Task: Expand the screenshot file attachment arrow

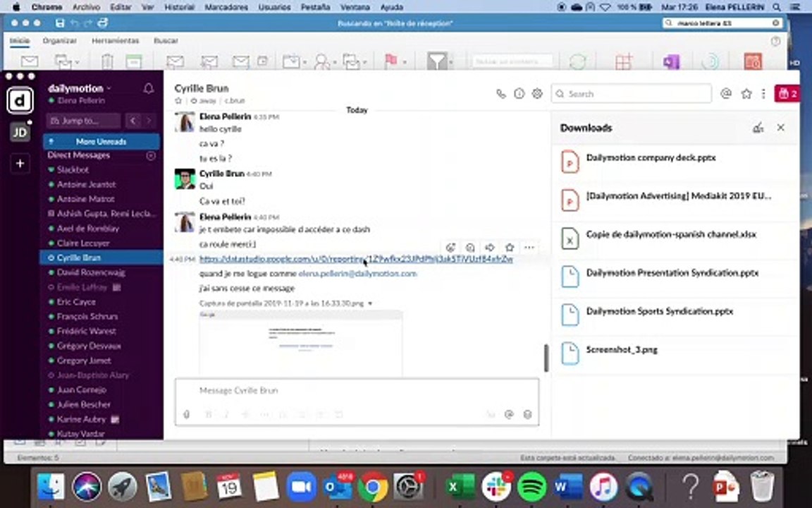Action: pyautogui.click(x=370, y=303)
